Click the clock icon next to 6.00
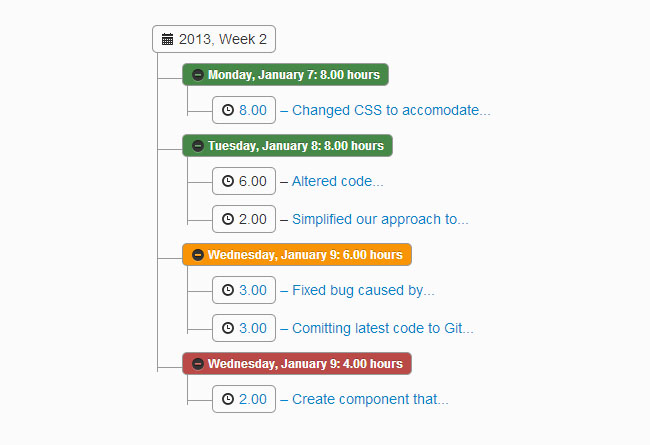The height and width of the screenshot is (445, 650). pyautogui.click(x=228, y=182)
